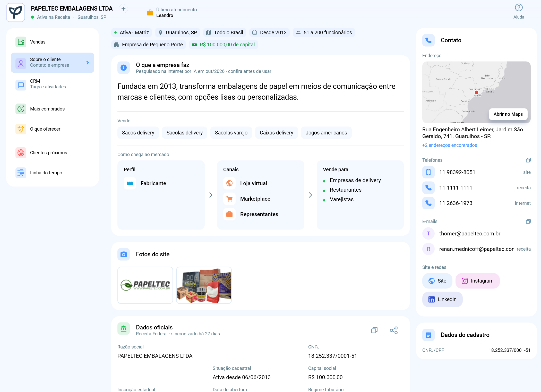Click the Sacos delivery product tag

[138, 133]
